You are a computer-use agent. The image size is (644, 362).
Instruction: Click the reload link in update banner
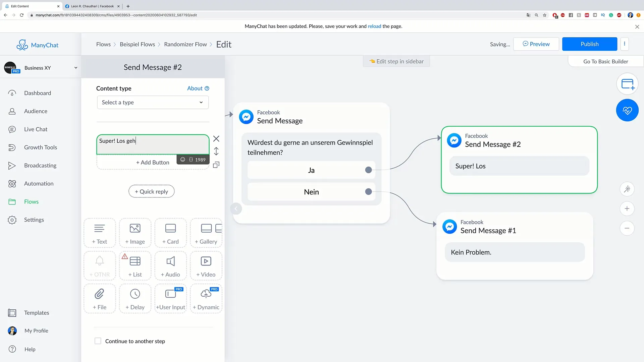[x=374, y=26]
